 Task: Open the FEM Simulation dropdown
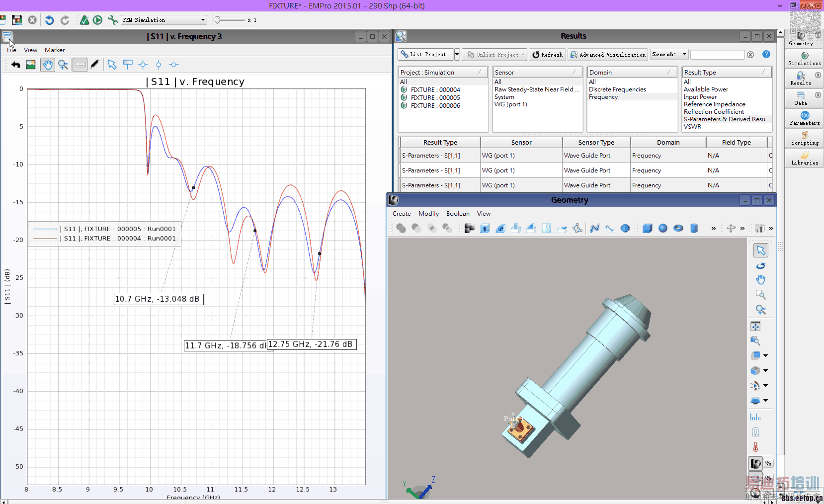(x=203, y=20)
